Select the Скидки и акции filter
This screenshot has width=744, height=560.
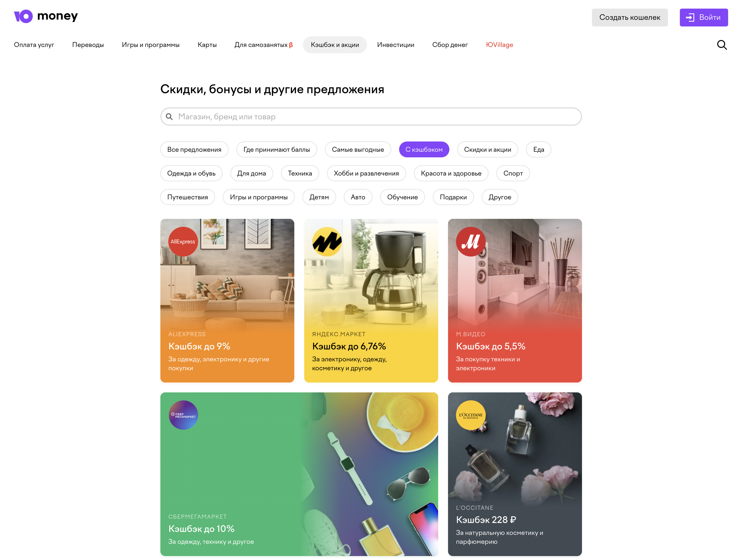[487, 150]
